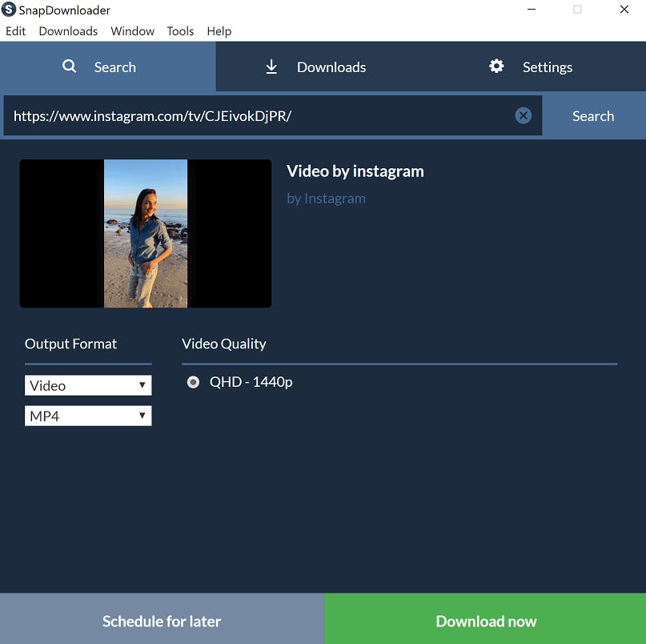Open the Window menu

pyautogui.click(x=132, y=31)
